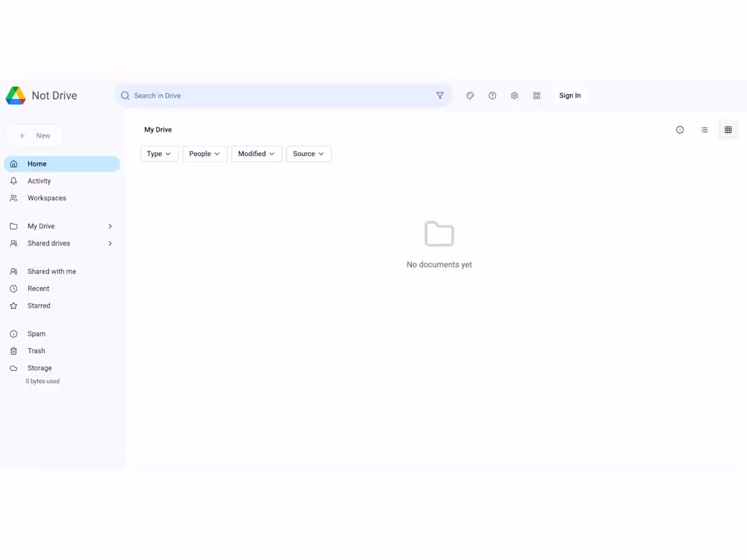Select the Home menu item
This screenshot has height=560, width=747.
click(37, 164)
